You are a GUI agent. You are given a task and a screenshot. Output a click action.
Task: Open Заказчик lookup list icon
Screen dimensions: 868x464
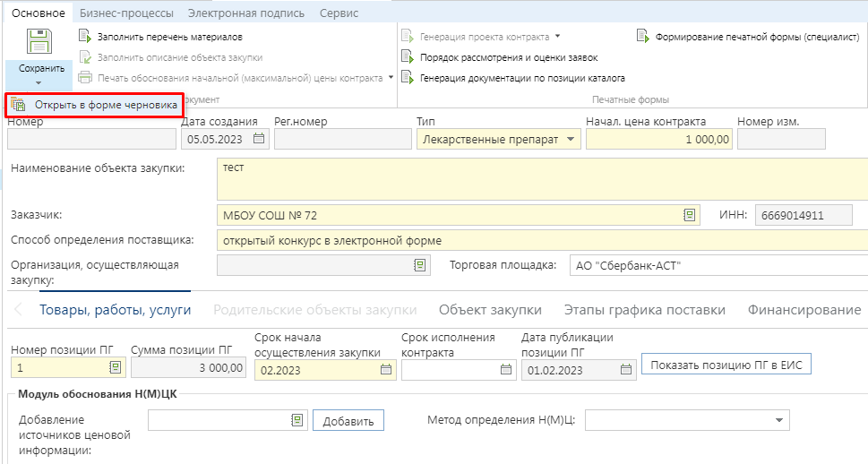click(689, 215)
